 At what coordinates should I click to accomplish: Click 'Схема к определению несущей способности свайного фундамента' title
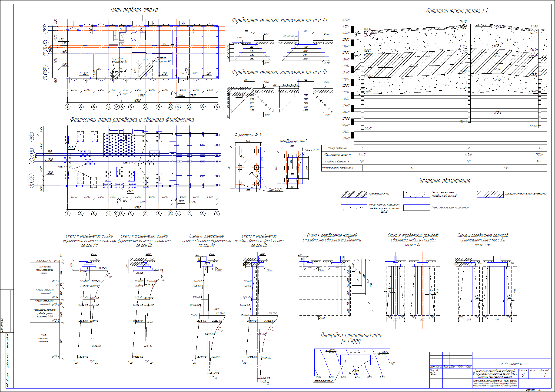(x=332, y=238)
